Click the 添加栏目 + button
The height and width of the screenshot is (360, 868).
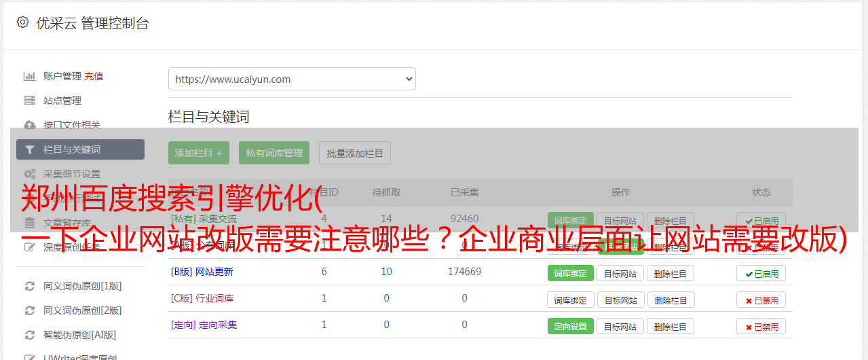click(199, 153)
